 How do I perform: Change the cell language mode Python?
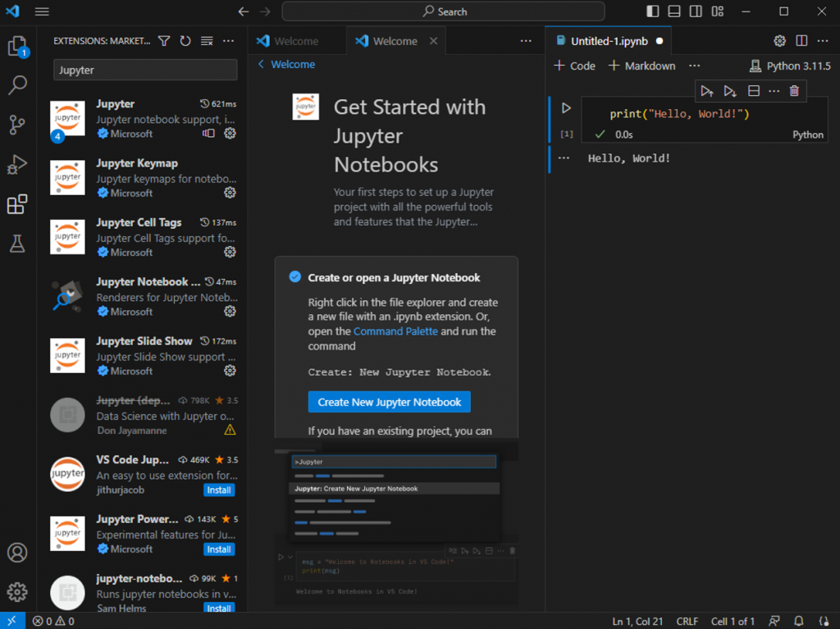[x=808, y=134]
